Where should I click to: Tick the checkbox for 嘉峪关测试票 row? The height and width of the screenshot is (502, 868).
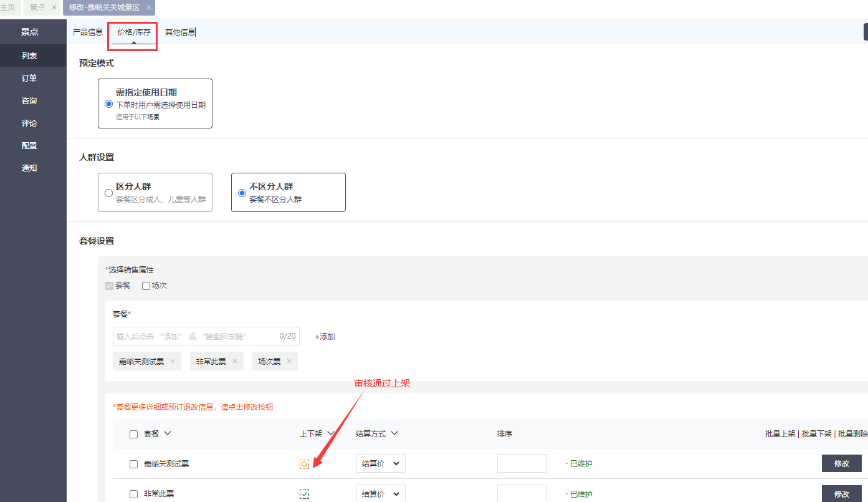coord(133,464)
